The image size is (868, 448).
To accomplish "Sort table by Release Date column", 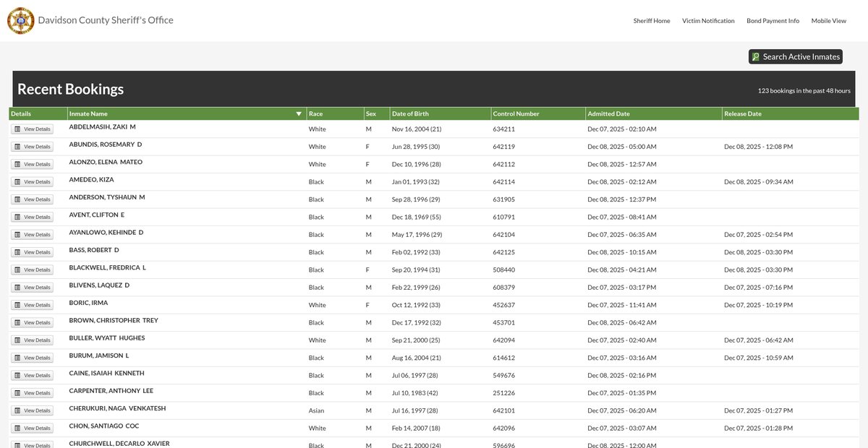I will [x=744, y=114].
